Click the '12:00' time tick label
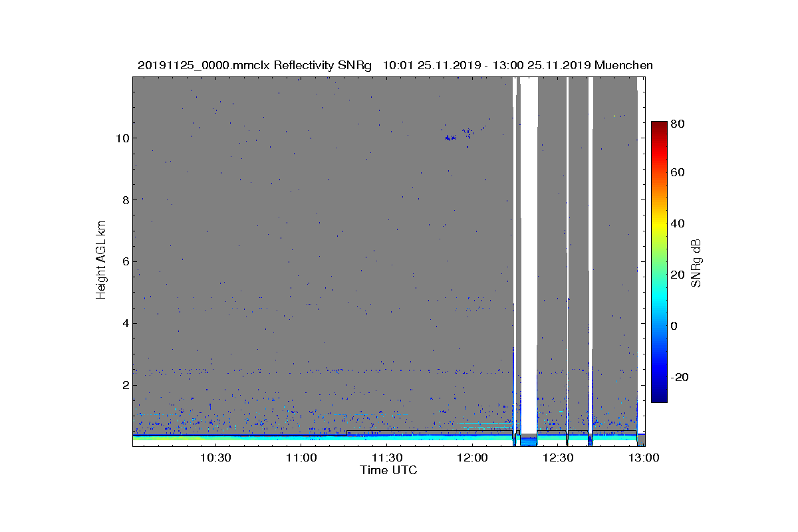 click(473, 458)
